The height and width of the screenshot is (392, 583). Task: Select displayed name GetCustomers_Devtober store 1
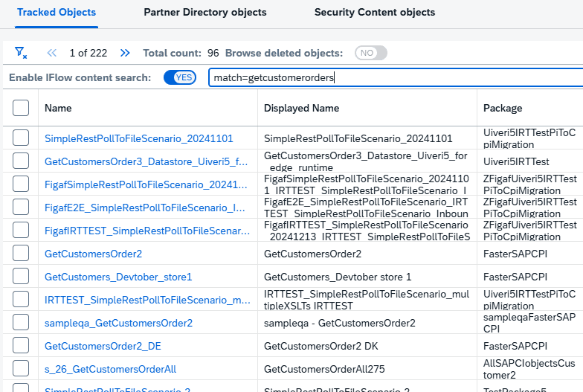[338, 277]
